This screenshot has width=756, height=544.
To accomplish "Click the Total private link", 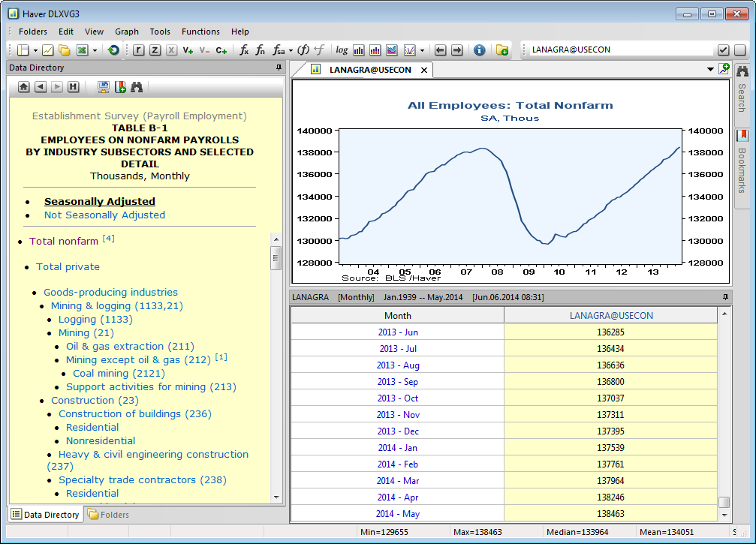I will [x=68, y=267].
